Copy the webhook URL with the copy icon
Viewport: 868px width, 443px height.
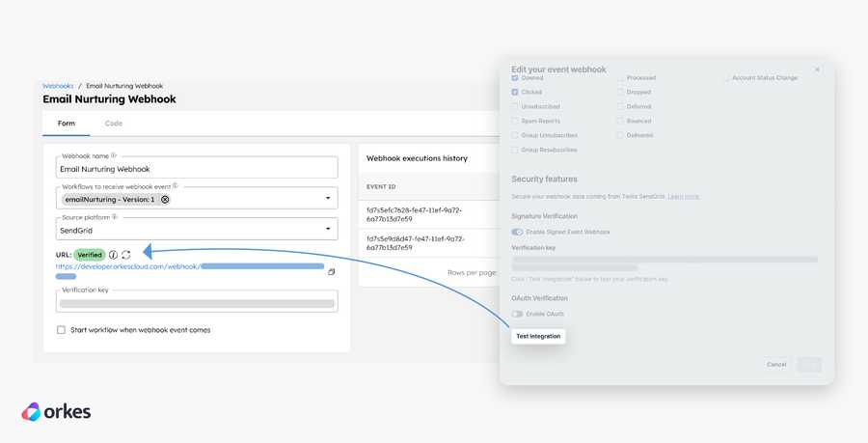331,272
